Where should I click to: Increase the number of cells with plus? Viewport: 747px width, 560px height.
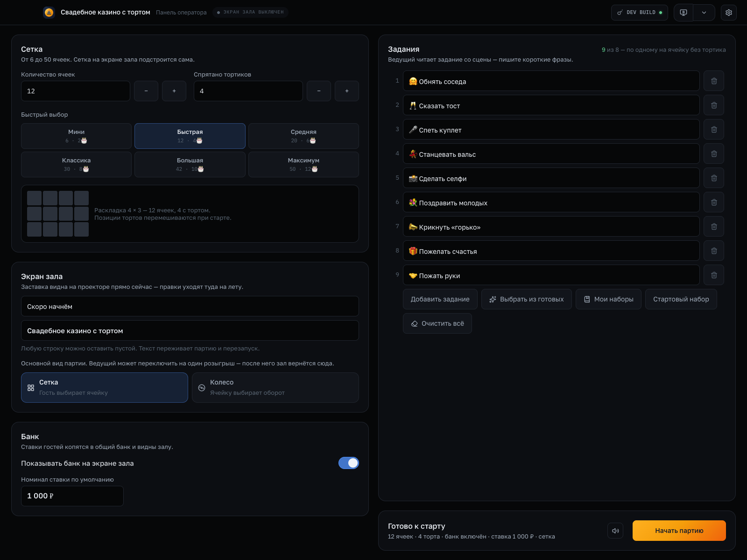pos(174,91)
